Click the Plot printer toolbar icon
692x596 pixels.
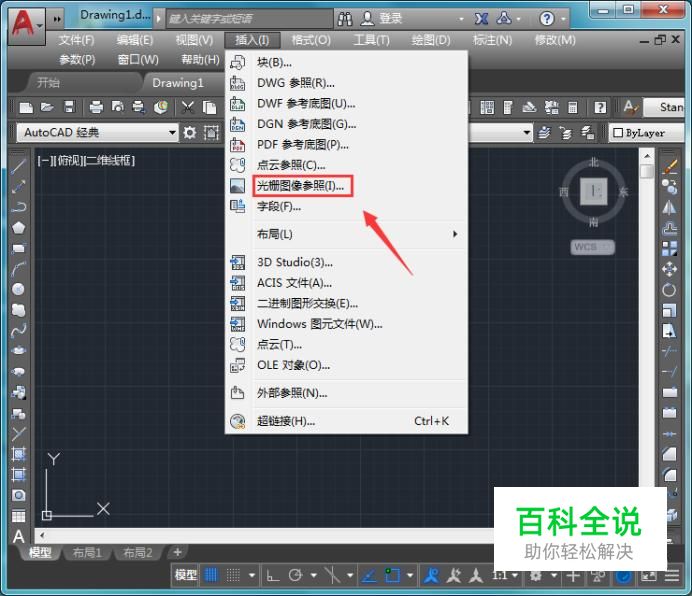96,107
